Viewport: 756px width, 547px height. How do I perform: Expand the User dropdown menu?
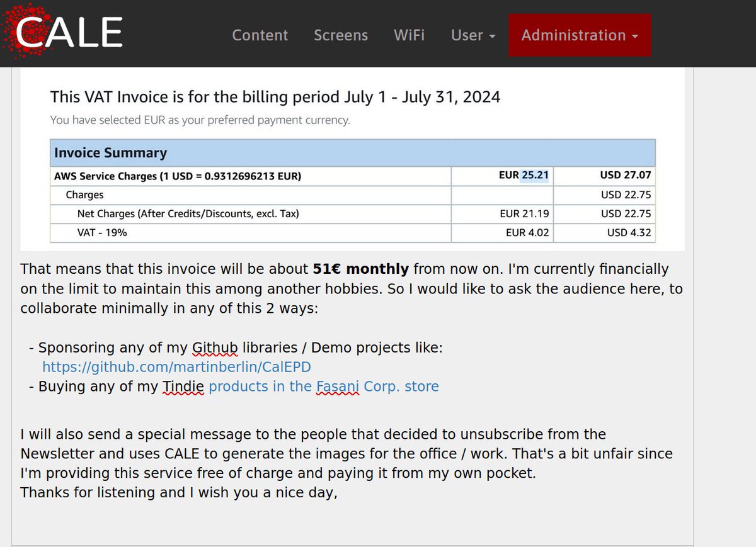point(473,35)
